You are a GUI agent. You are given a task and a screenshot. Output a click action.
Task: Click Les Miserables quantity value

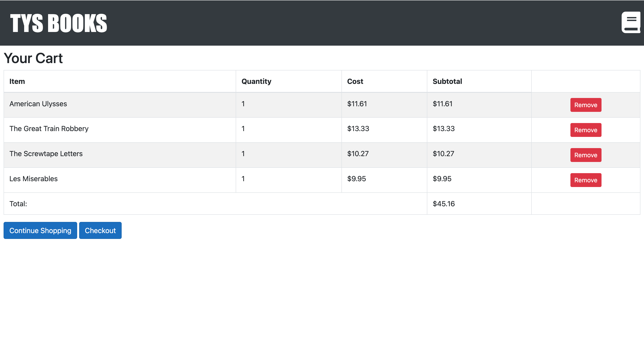pyautogui.click(x=243, y=179)
